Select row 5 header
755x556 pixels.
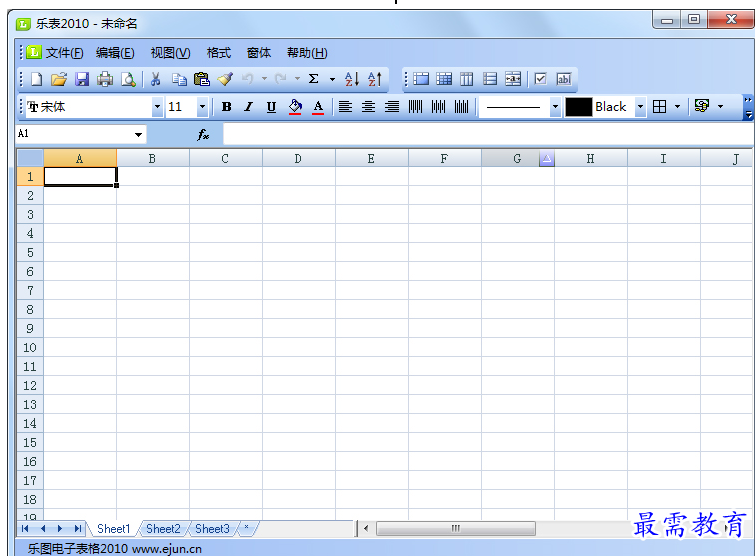coord(30,252)
